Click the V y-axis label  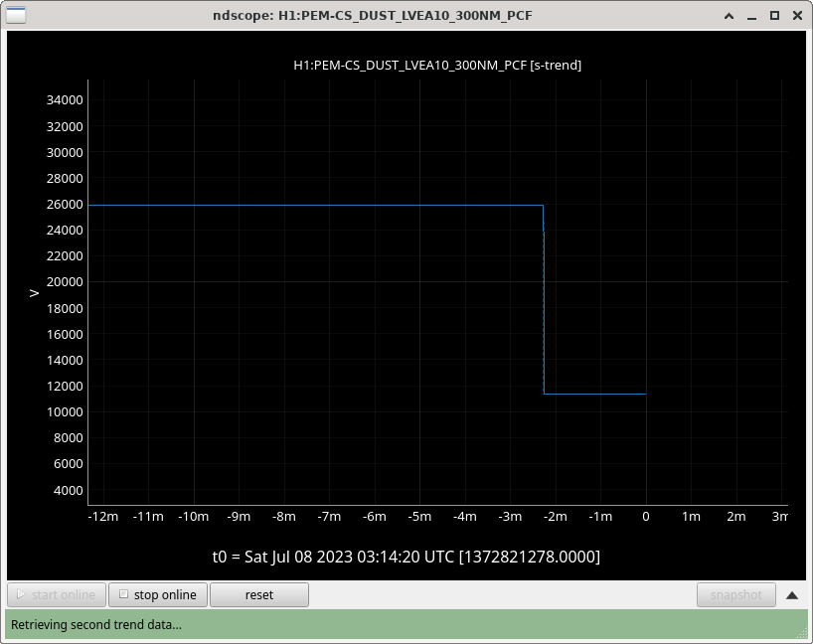(34, 292)
